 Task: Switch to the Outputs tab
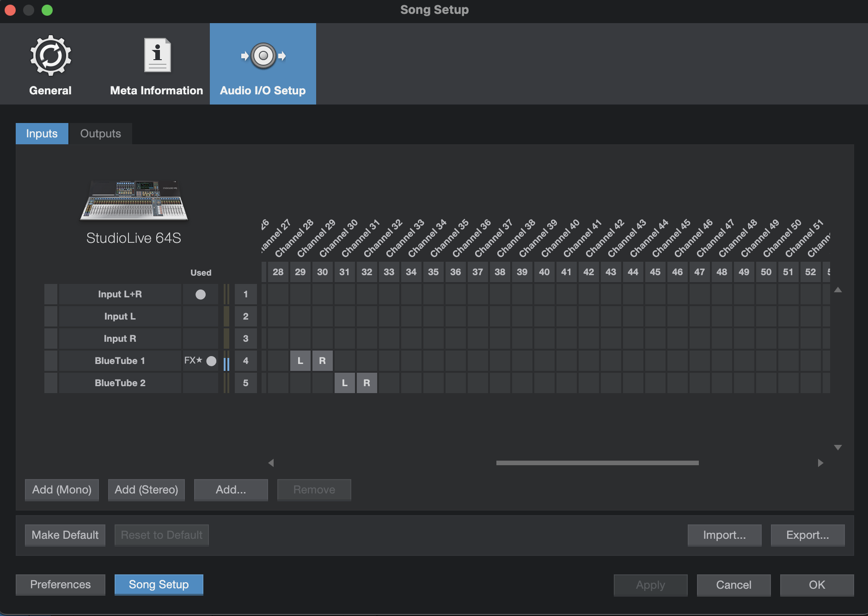tap(100, 134)
